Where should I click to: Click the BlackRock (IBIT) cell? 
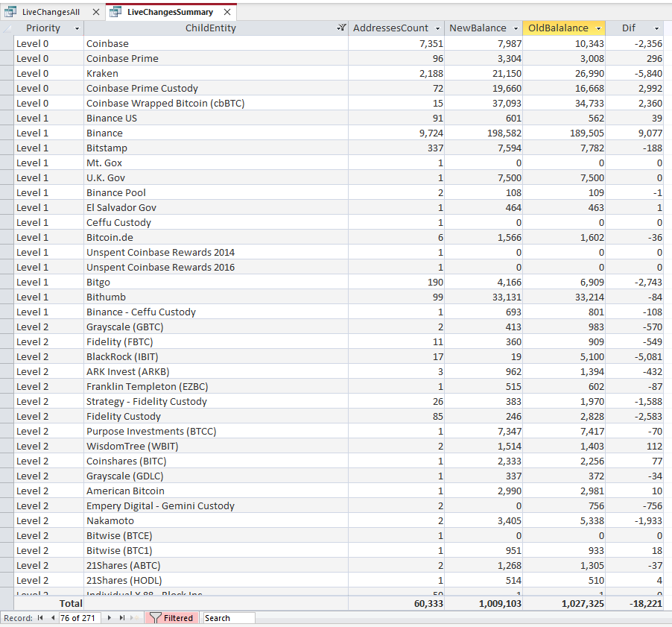216,357
